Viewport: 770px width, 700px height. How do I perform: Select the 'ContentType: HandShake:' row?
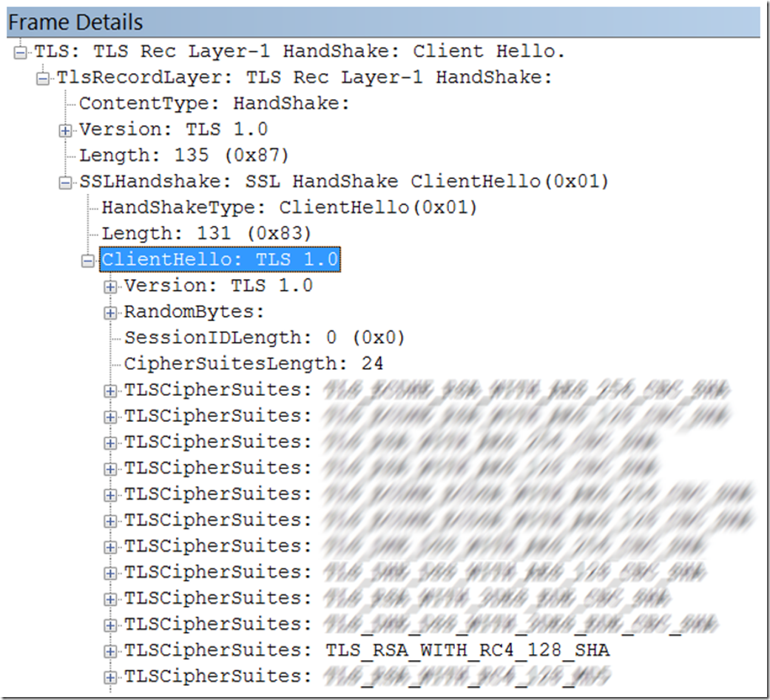[x=214, y=103]
